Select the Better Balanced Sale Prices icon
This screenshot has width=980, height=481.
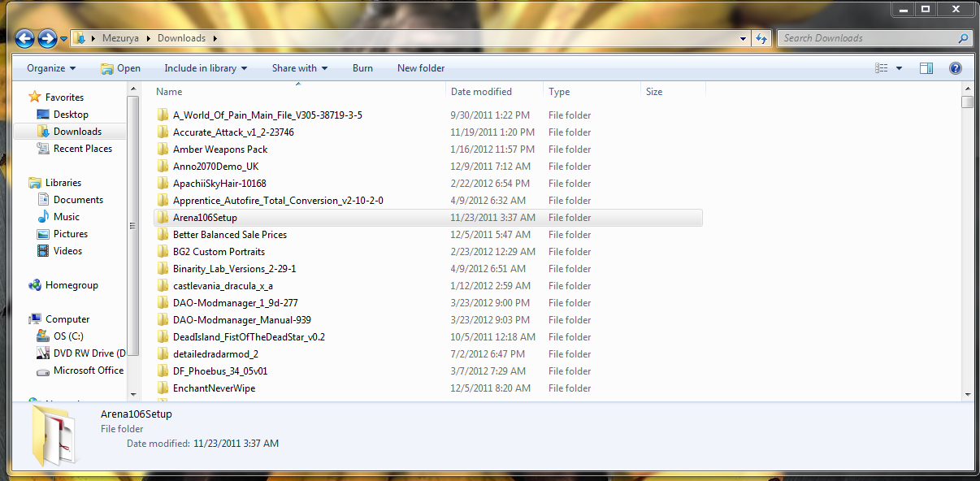click(163, 234)
